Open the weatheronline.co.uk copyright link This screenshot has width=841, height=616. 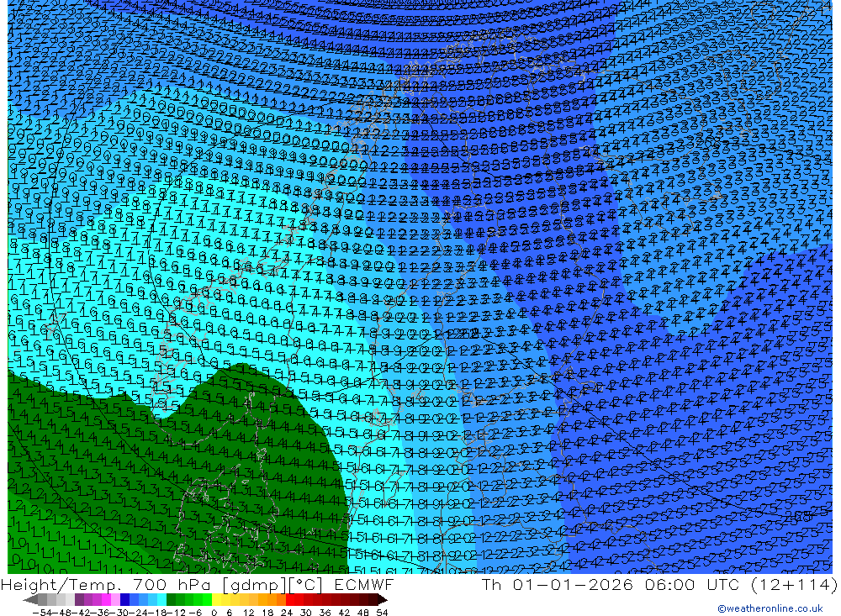click(770, 608)
